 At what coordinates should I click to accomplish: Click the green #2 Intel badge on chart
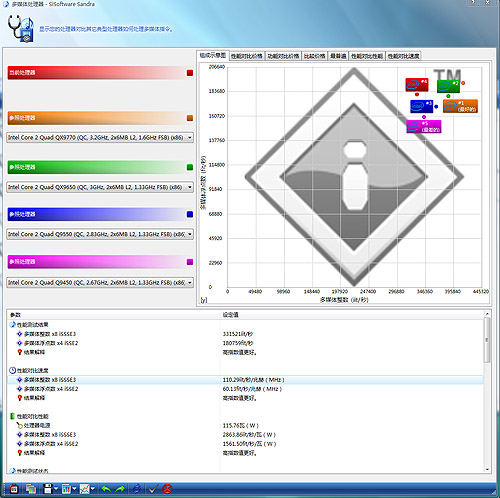(x=448, y=86)
